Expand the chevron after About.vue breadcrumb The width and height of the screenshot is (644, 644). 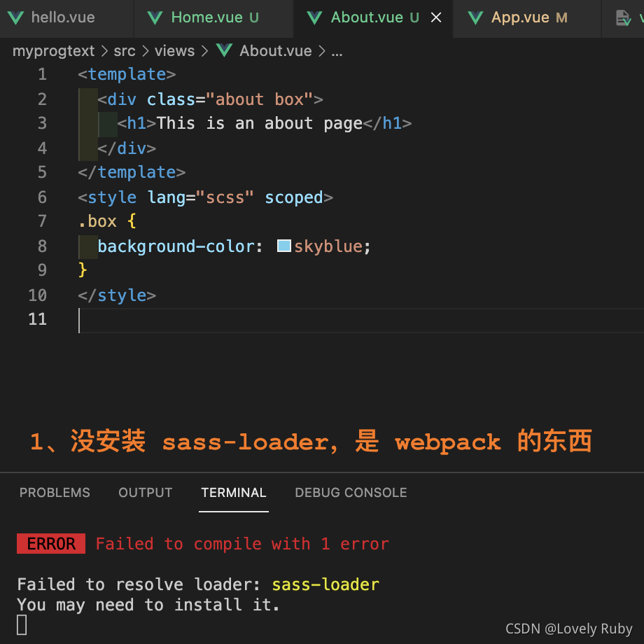click(321, 51)
